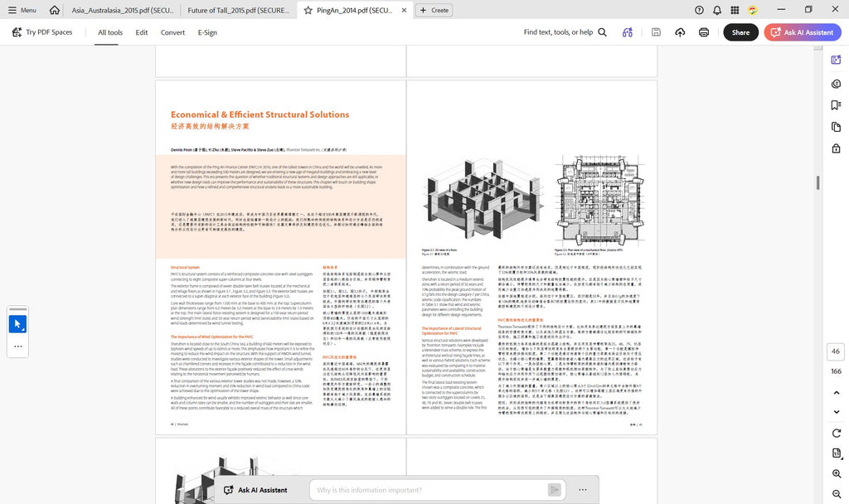Viewport: 849px width, 504px height.
Task: Click the Print icon
Action: pyautogui.click(x=703, y=32)
